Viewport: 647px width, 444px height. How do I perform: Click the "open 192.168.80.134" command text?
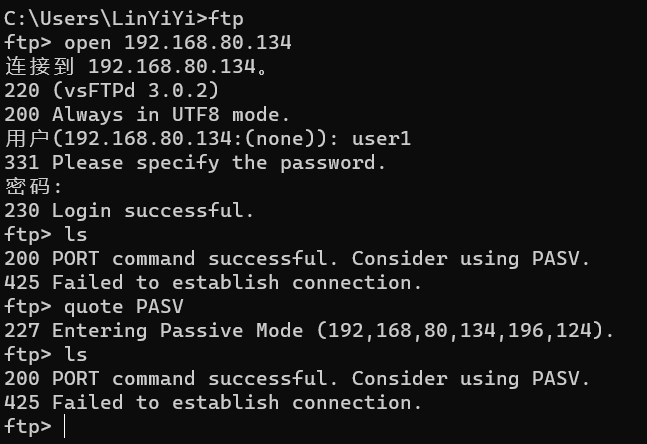point(178,43)
